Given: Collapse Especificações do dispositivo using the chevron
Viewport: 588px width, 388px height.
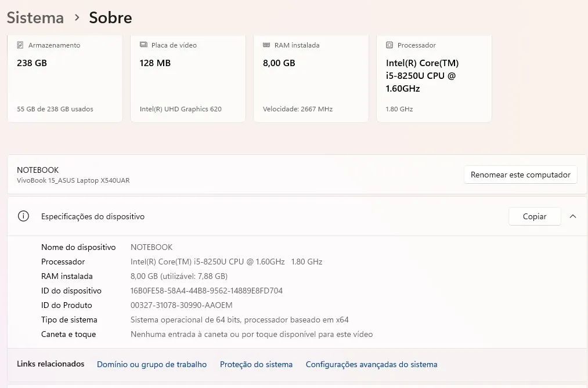Looking at the screenshot, I should (573, 216).
